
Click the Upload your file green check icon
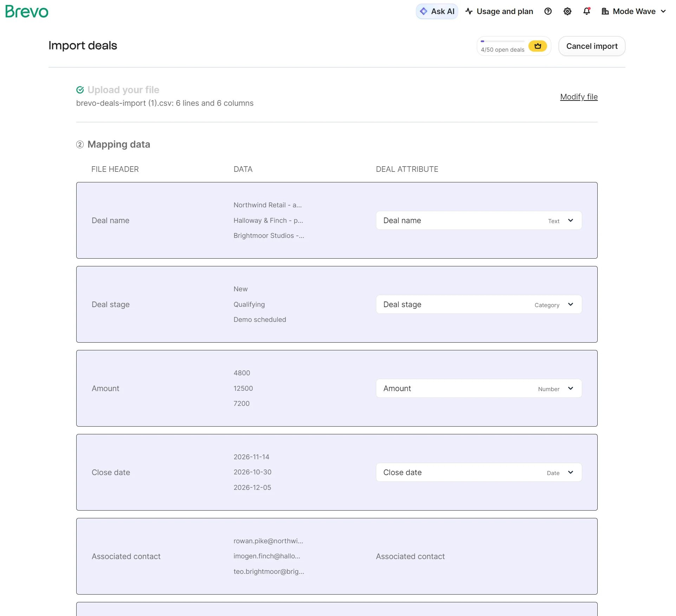click(80, 90)
